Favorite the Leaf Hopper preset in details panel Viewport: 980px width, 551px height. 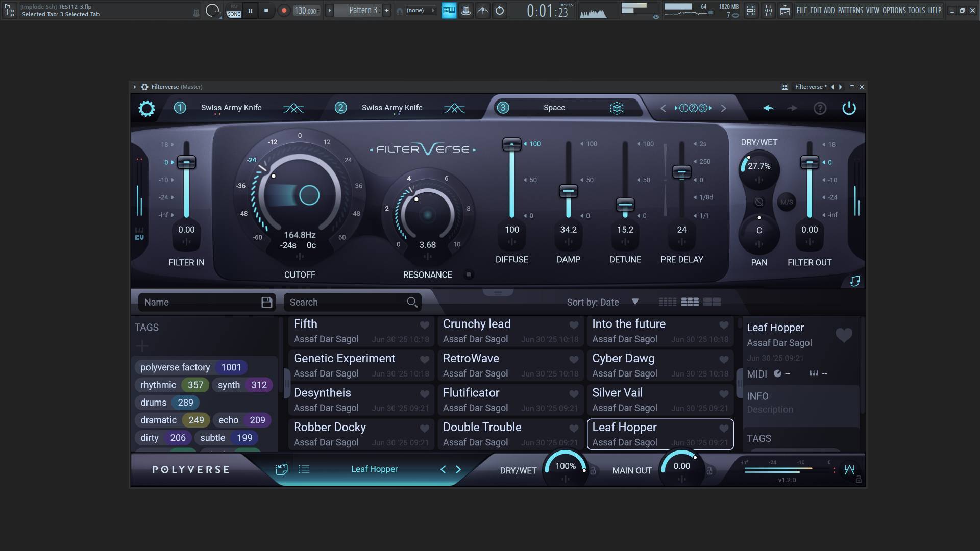pos(844,335)
